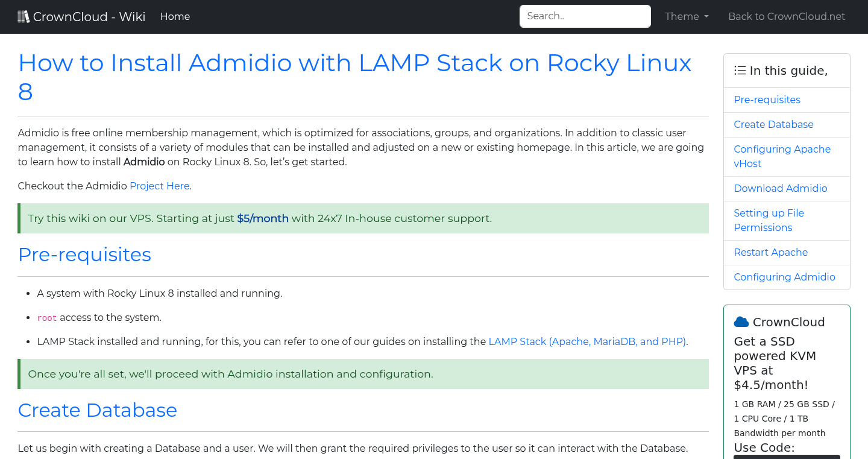
Task: Click the cloud icon next to CrownCloud
Action: click(741, 321)
